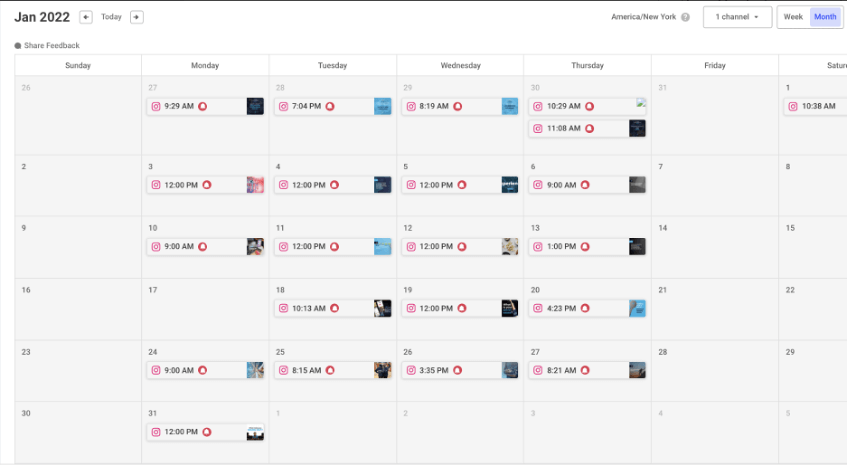Image resolution: width=848 pixels, height=466 pixels.
Task: Select empty day cell January 17
Action: (x=205, y=309)
